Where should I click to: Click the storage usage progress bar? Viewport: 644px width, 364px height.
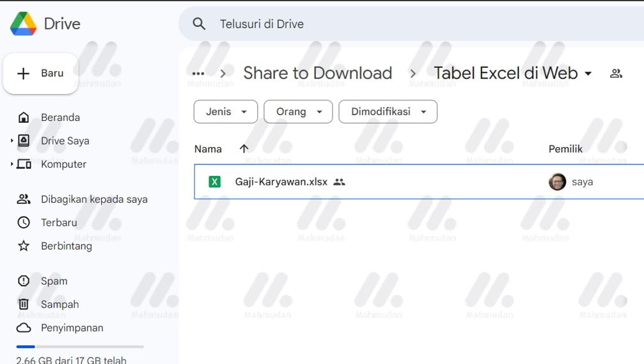click(80, 347)
